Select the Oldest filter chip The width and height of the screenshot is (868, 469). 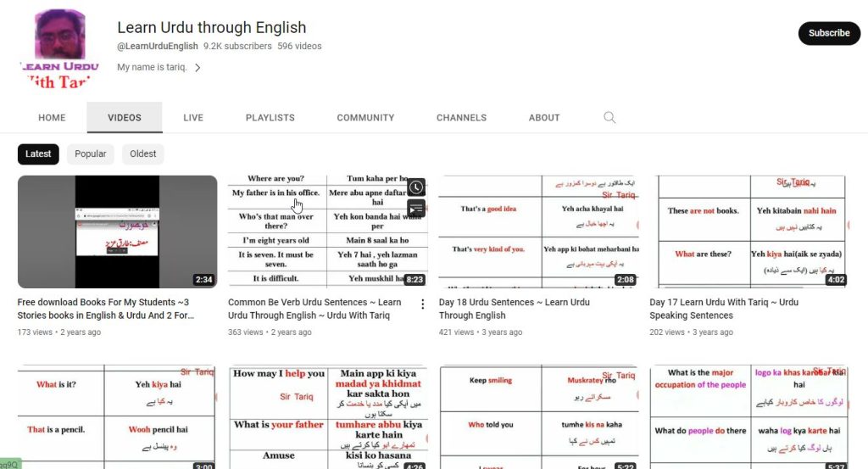(x=143, y=154)
